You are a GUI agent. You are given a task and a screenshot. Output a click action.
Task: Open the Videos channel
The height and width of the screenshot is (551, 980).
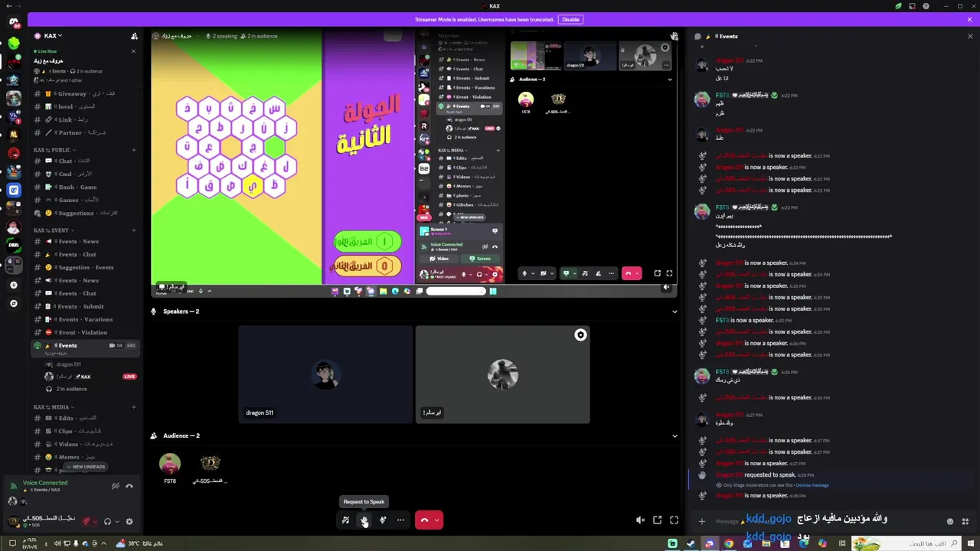click(87, 444)
